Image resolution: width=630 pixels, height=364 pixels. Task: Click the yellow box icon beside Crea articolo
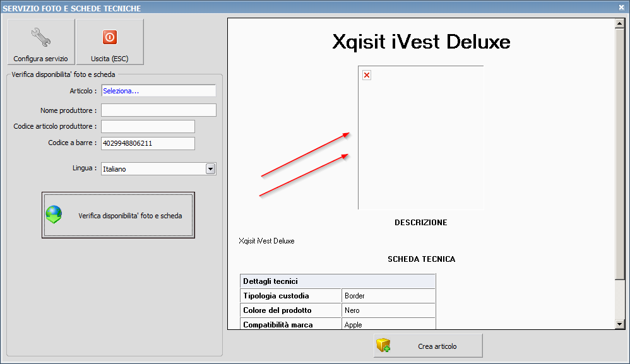(383, 345)
